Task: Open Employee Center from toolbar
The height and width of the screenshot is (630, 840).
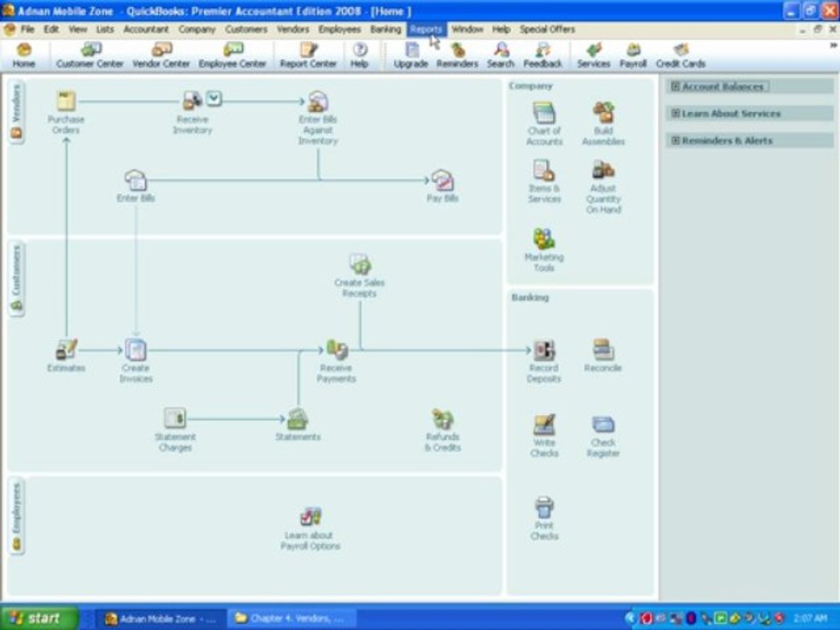Action: 232,56
